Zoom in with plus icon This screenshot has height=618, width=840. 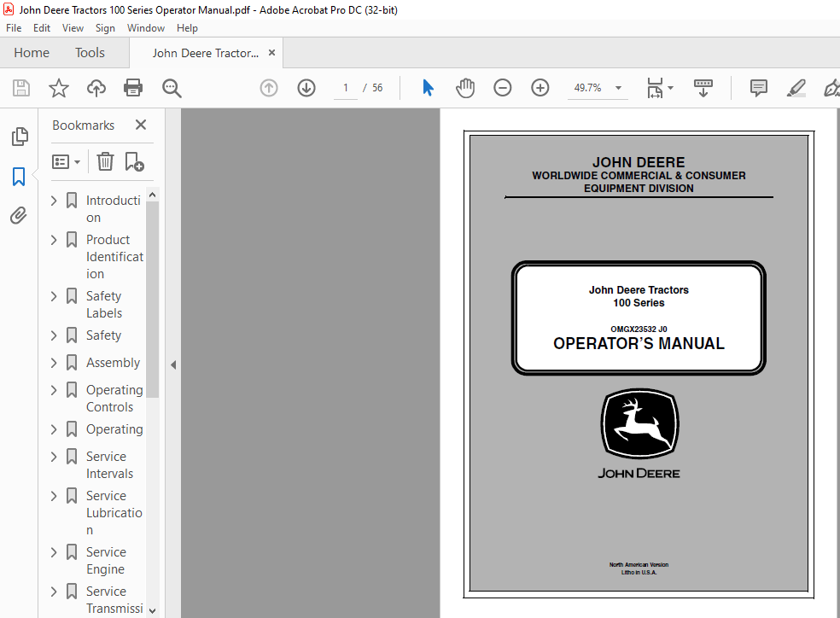click(540, 88)
